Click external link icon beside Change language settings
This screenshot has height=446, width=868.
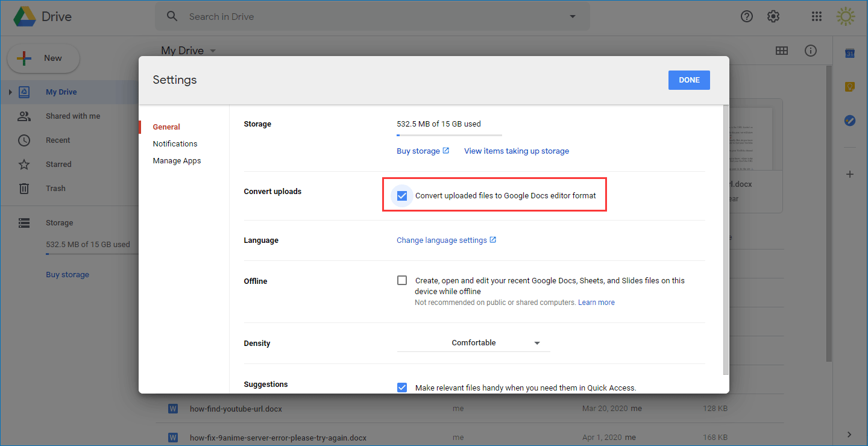click(493, 240)
